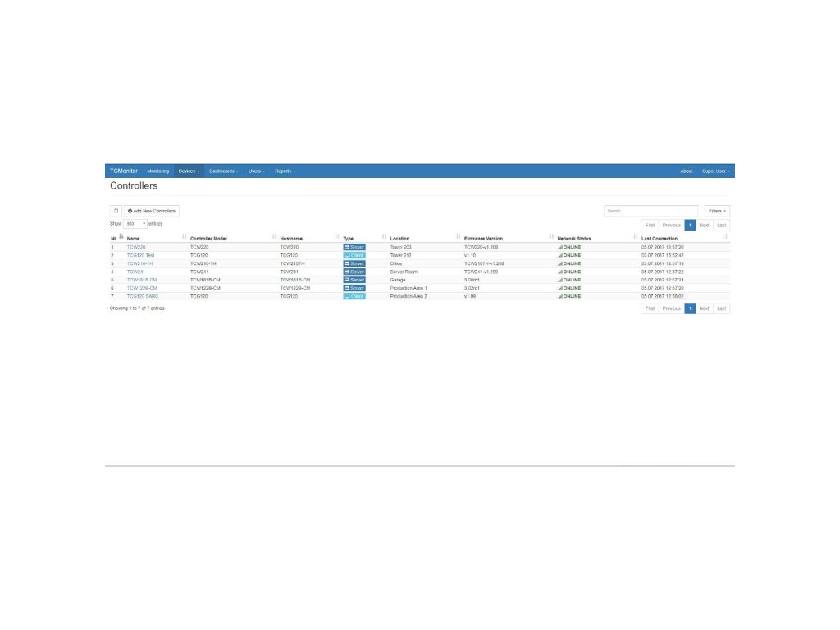
Task: Click Last in the bottom pagination
Action: pyautogui.click(x=721, y=308)
